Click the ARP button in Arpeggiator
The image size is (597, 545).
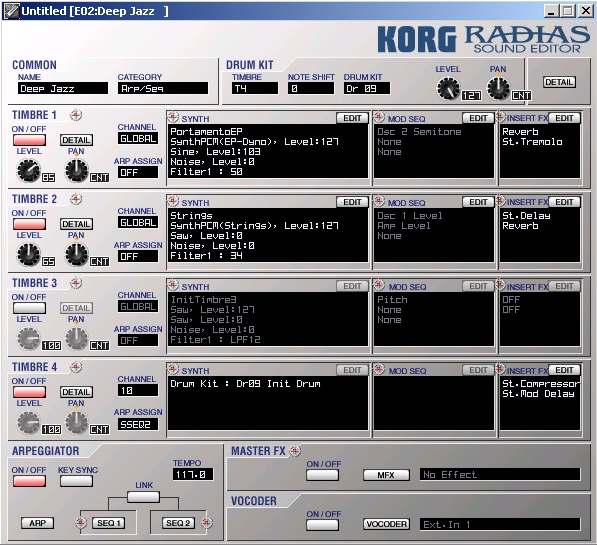pyautogui.click(x=37, y=523)
